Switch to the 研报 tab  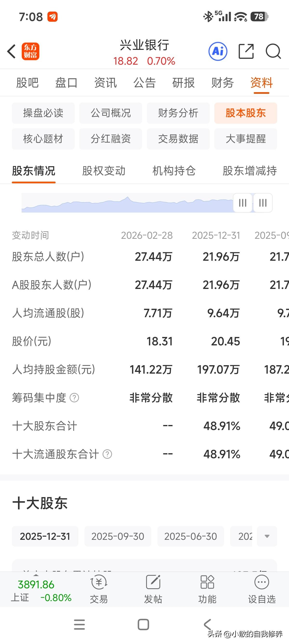(x=184, y=83)
